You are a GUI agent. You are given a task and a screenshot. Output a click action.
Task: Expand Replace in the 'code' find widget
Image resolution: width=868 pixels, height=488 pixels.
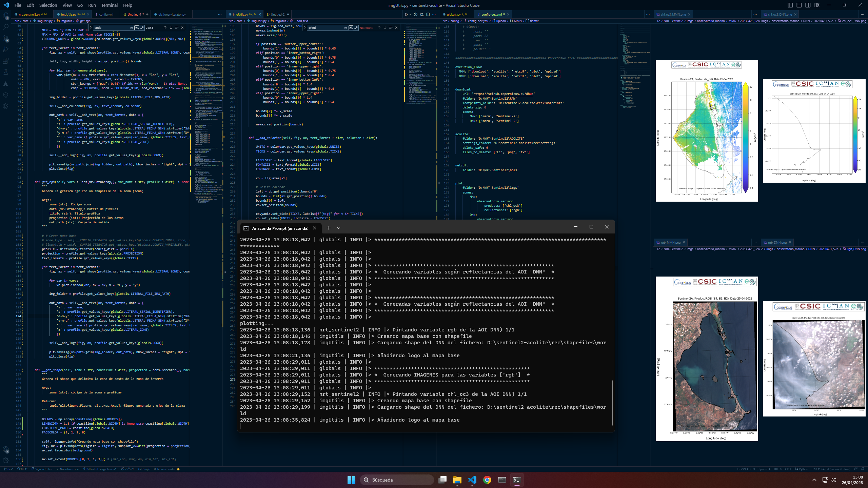coord(91,28)
